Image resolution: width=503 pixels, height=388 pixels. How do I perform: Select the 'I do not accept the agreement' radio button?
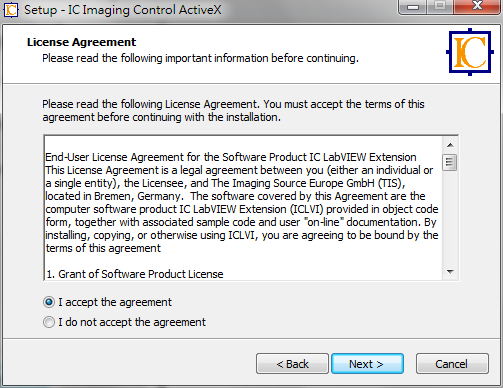(49, 322)
